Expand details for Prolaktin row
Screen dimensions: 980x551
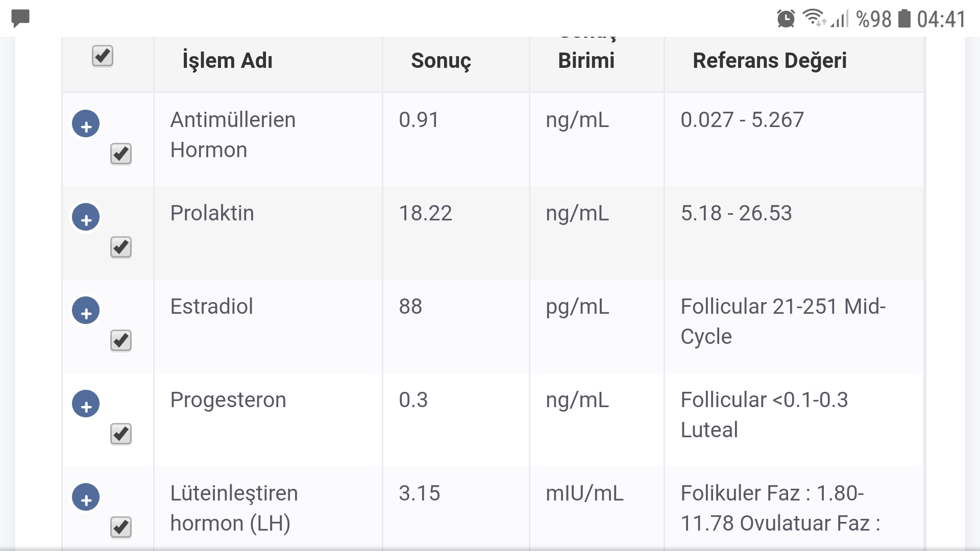[x=86, y=217]
